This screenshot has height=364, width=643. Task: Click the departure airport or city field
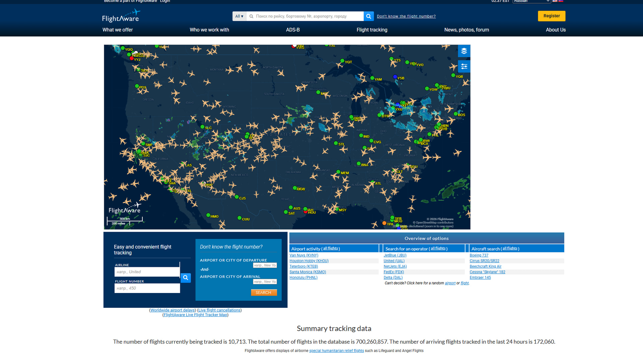[265, 265]
